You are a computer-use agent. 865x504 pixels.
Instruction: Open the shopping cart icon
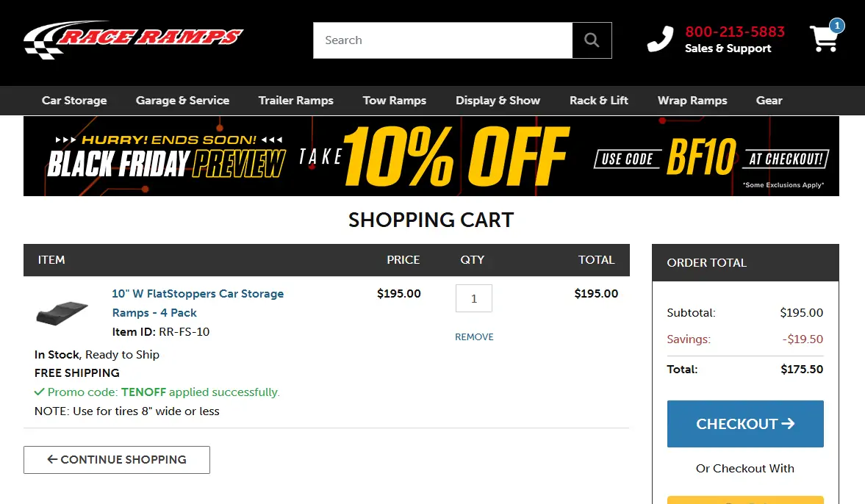tap(825, 39)
